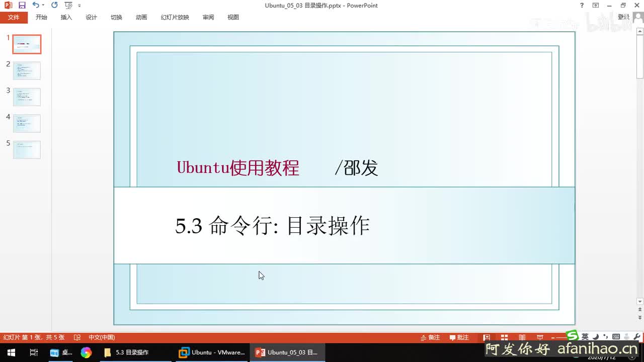
Task: Click the zoom out minus button
Action: coord(553,337)
